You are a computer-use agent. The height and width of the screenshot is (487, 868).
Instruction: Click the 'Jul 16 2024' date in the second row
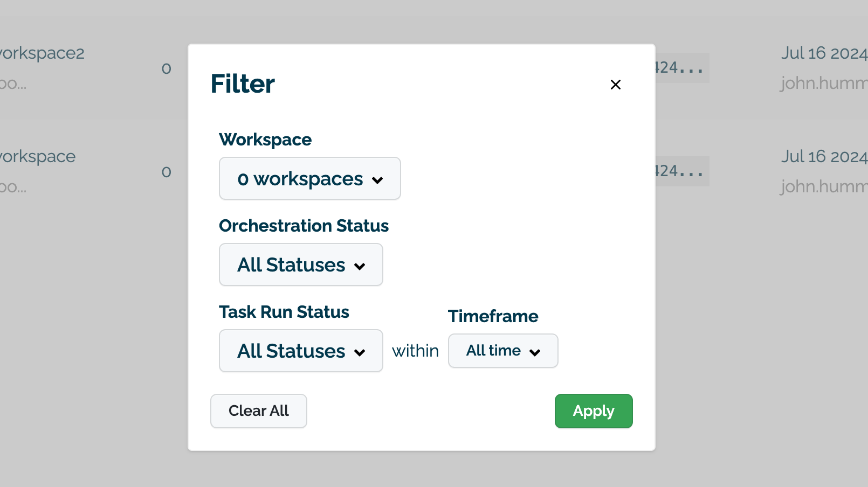(824, 156)
